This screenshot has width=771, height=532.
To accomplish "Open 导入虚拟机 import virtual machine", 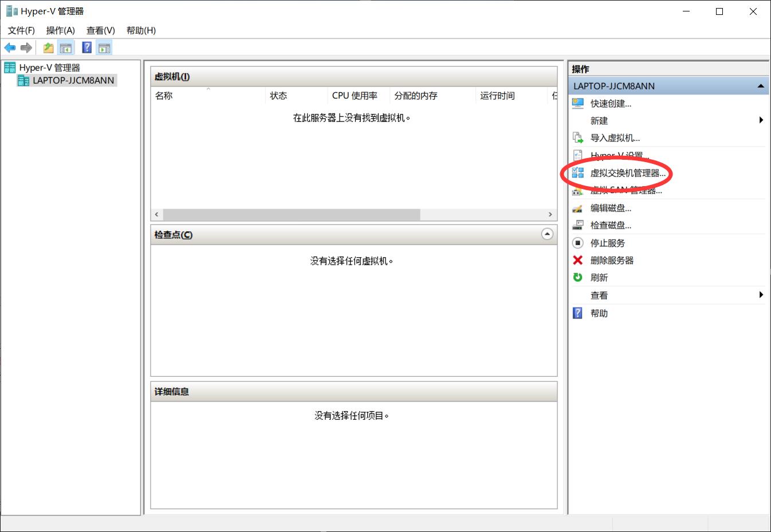I will pos(615,138).
